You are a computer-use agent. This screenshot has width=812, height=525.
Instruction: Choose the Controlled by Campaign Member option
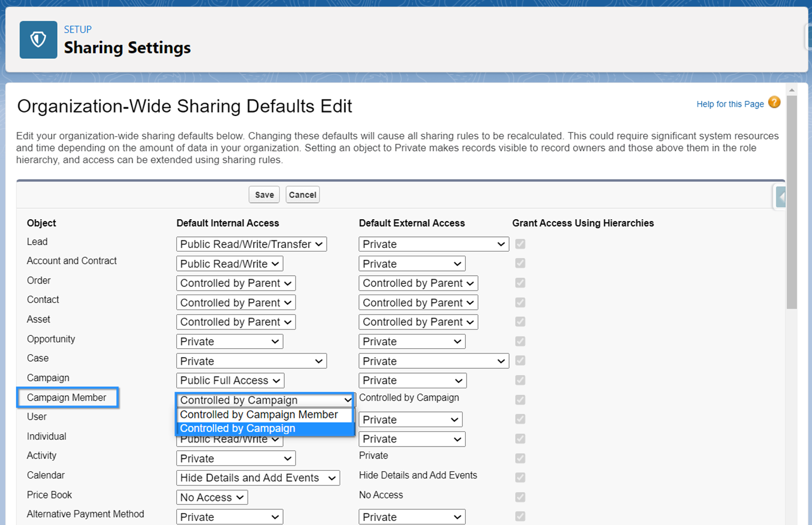click(265, 415)
